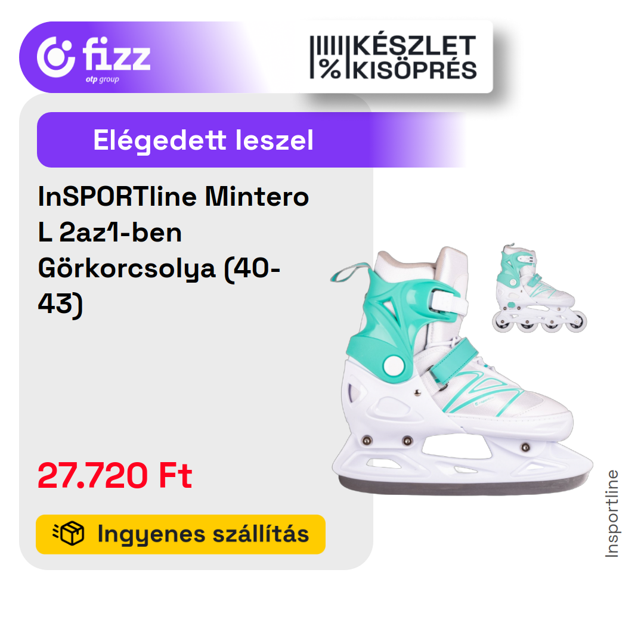
Task: Click the roller skate wheels
Action: coord(539,322)
